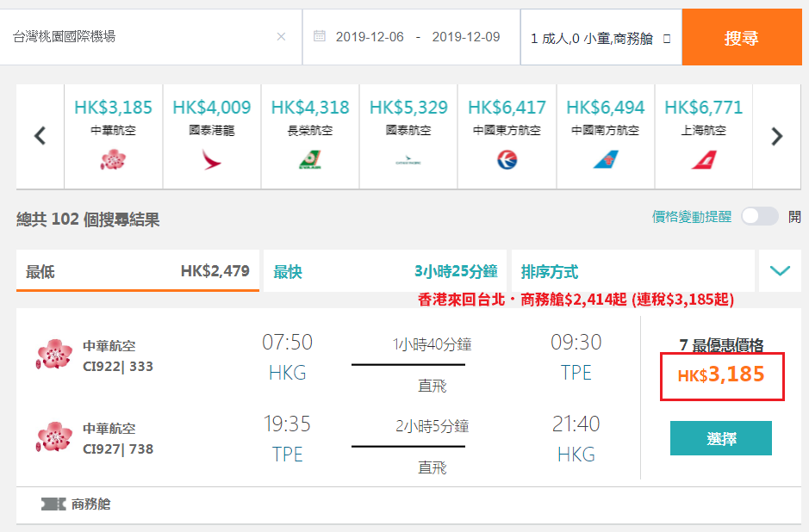
Task: Select the HK$5,329 國泰航空 price card
Action: pos(408,136)
